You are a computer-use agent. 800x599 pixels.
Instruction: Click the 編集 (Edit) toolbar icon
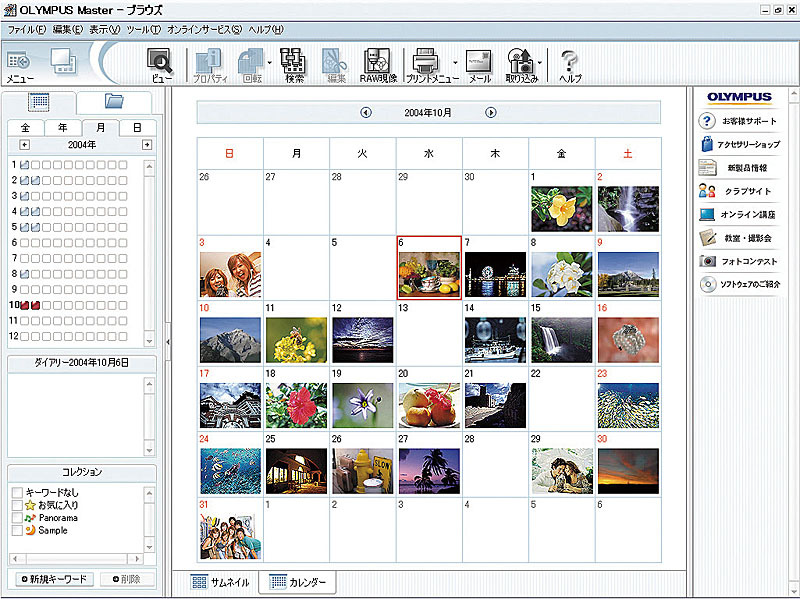335,65
